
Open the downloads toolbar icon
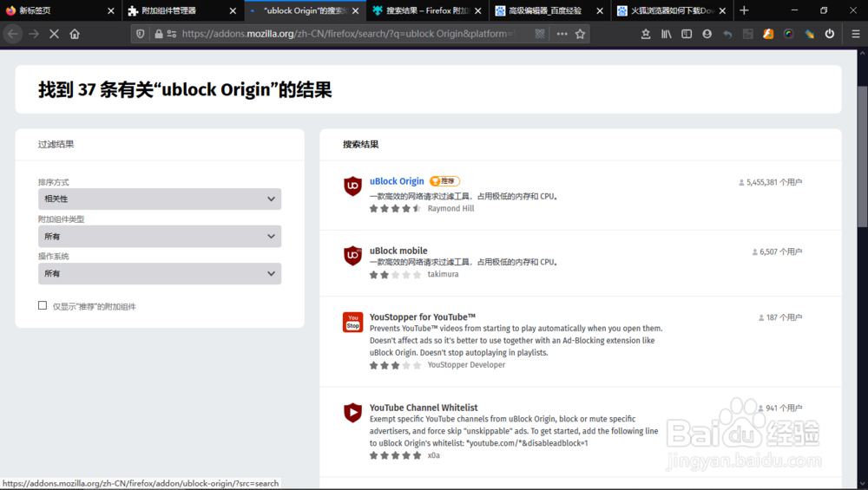coord(646,34)
